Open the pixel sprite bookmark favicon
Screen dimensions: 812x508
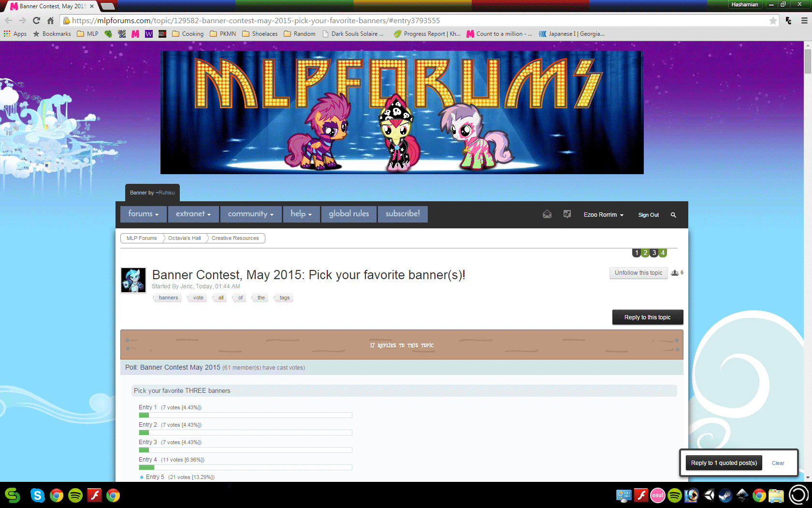tap(122, 34)
